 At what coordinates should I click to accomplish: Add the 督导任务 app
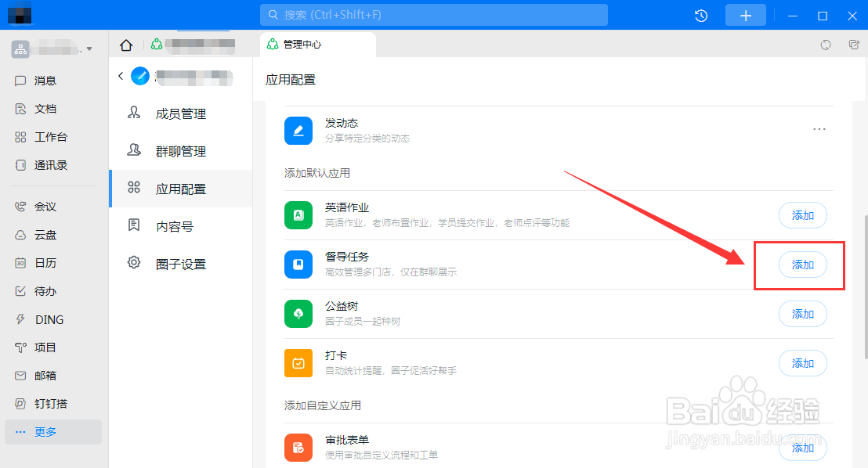coord(802,265)
